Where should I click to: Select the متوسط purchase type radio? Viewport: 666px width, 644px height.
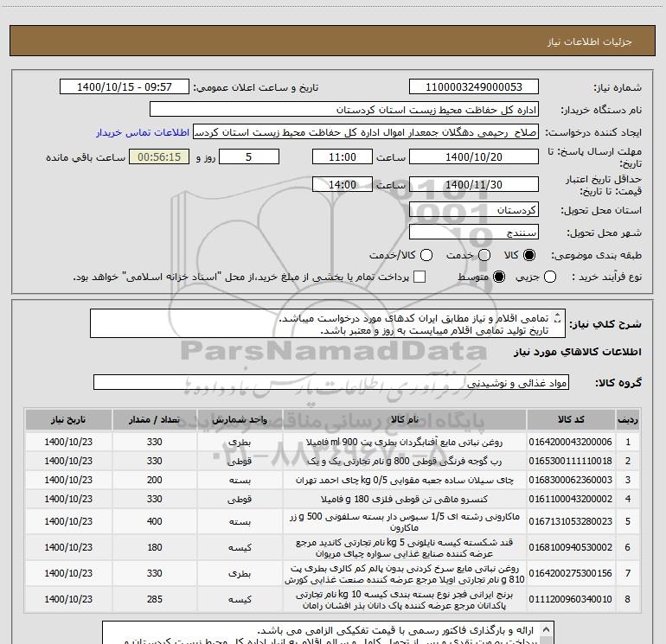pos(499,277)
